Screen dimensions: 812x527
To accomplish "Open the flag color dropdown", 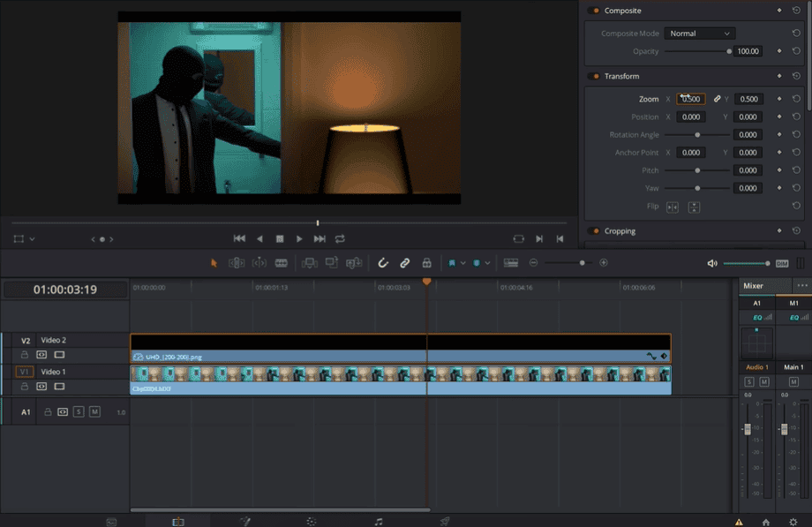I will 463,262.
